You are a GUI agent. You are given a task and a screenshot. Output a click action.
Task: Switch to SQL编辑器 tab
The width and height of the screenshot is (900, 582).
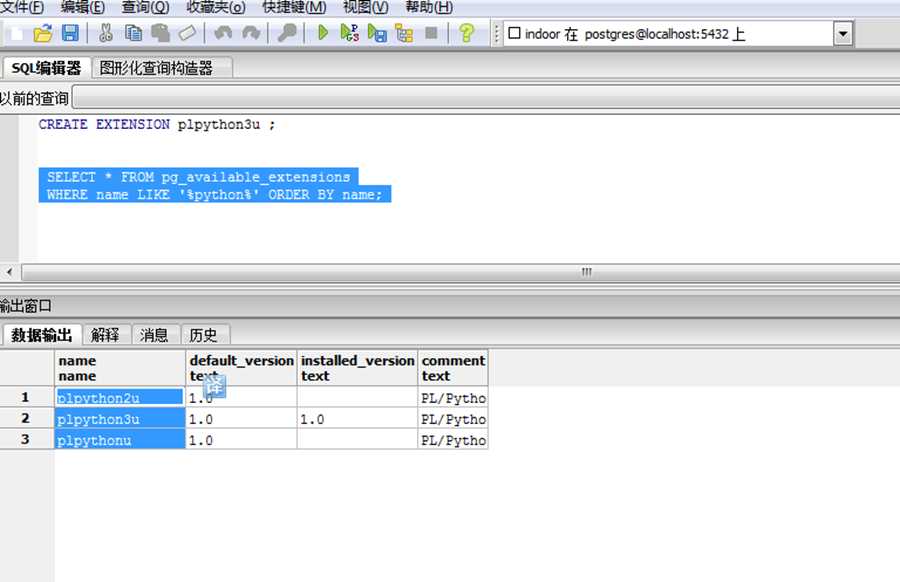point(46,68)
